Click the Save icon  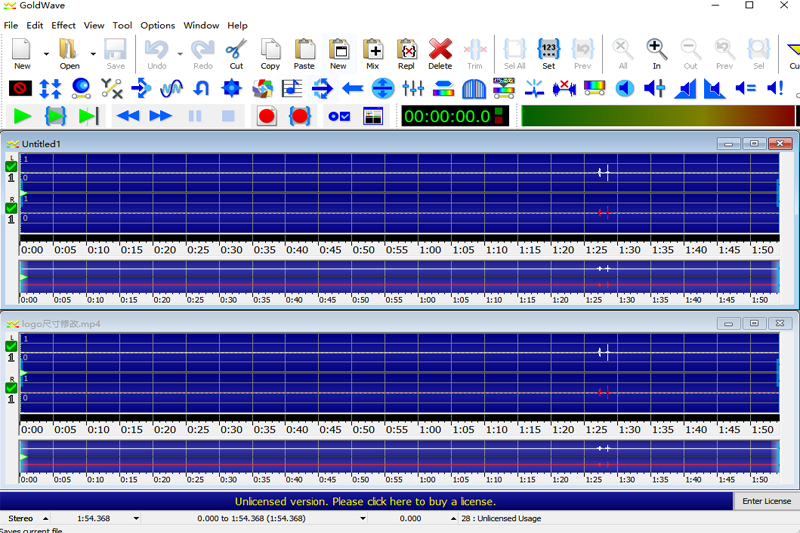click(115, 49)
